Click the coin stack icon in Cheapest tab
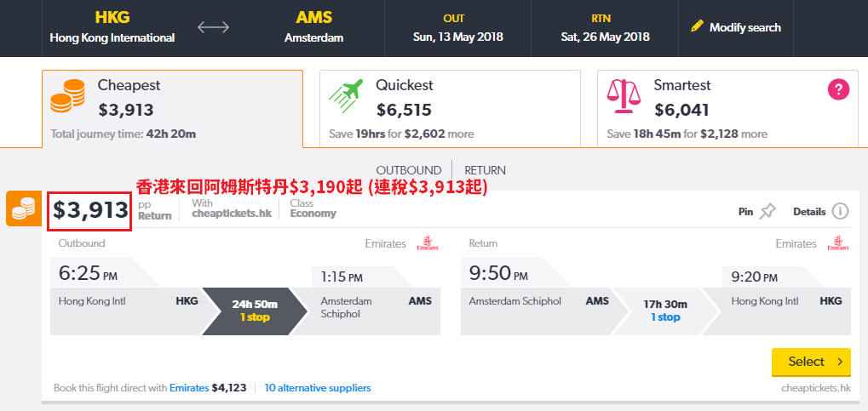The image size is (868, 411). 67,96
